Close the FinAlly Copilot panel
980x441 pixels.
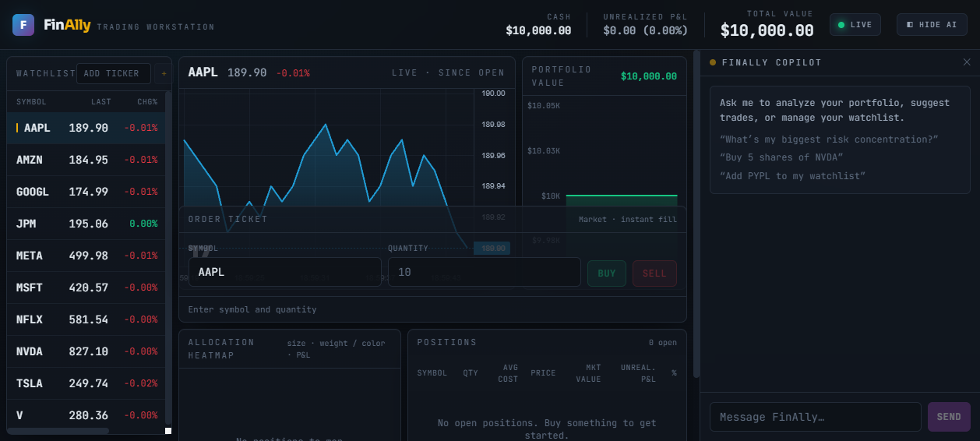967,62
